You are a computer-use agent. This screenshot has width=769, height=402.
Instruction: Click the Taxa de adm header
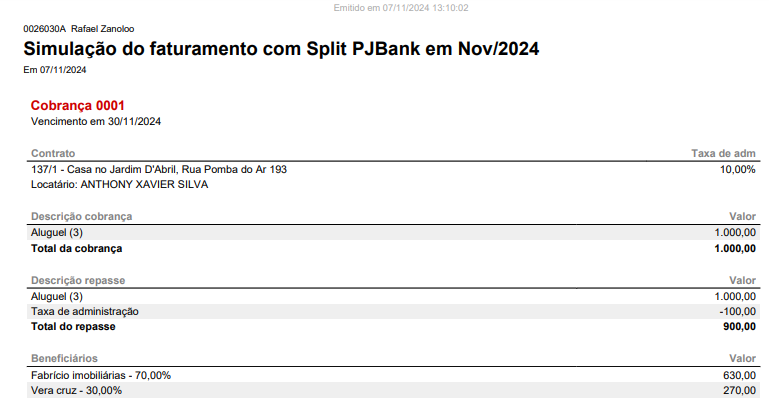pos(723,153)
